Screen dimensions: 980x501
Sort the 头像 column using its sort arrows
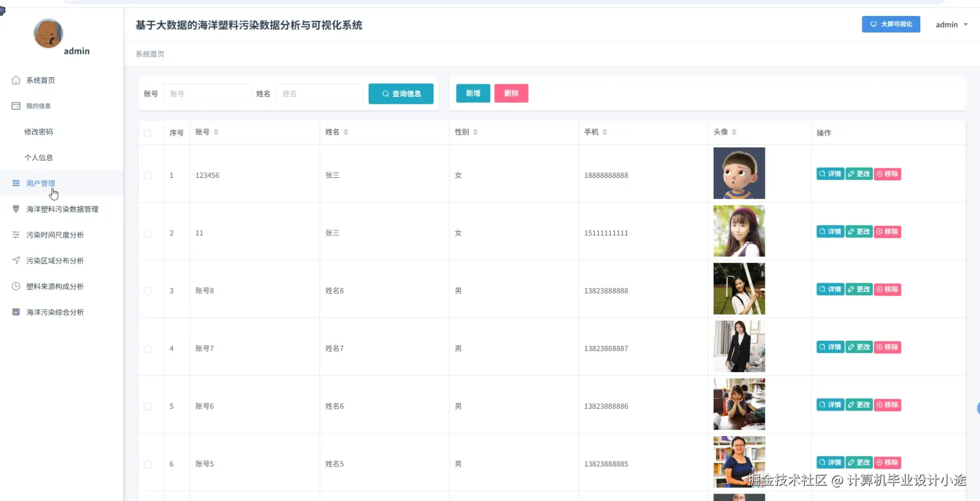click(734, 132)
